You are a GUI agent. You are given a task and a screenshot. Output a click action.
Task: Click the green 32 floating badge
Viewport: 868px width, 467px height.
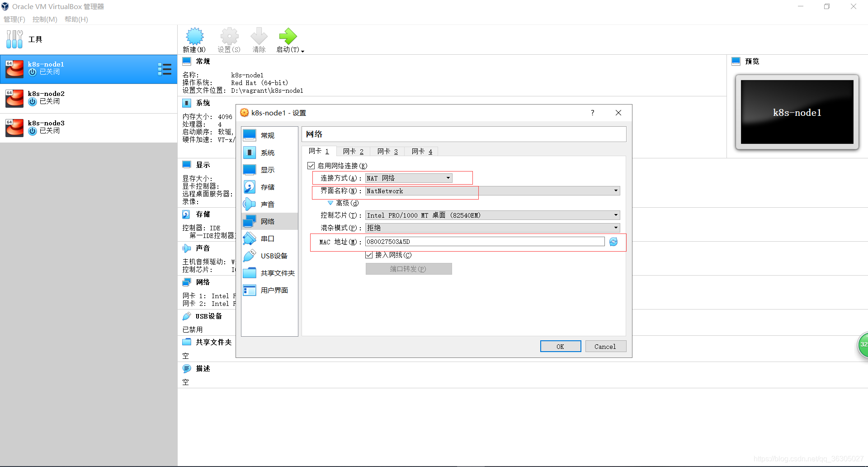(x=863, y=345)
